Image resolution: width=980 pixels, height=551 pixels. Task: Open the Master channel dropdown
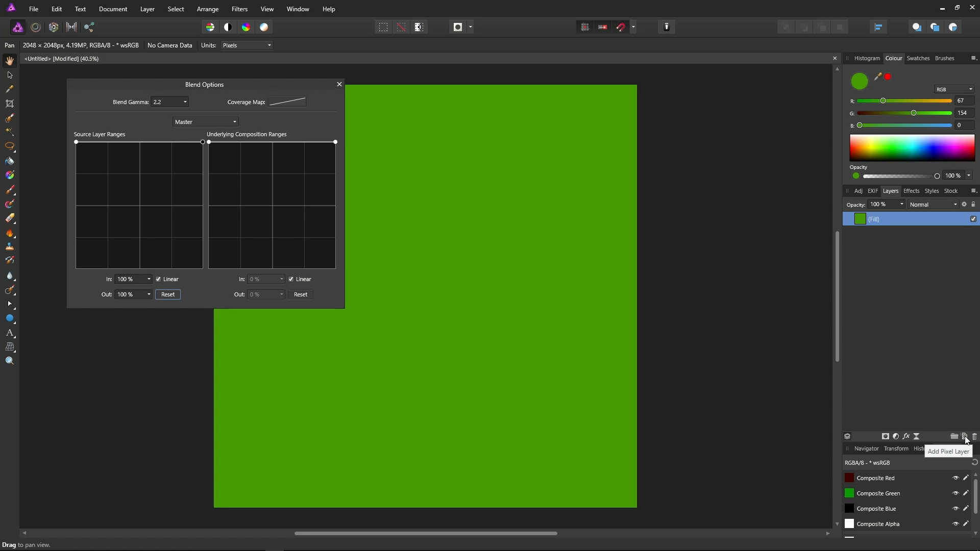click(x=206, y=122)
